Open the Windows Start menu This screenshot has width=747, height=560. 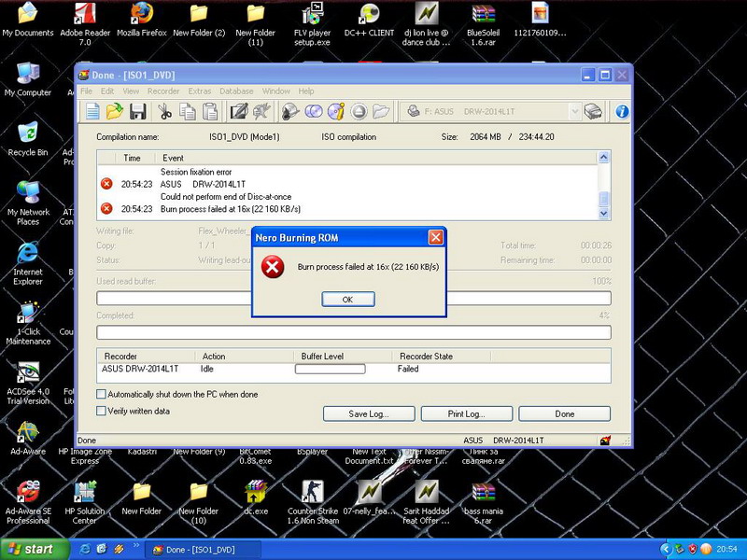click(30, 549)
